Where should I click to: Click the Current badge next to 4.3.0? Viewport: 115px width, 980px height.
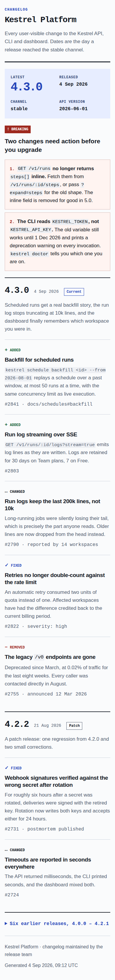(x=74, y=292)
